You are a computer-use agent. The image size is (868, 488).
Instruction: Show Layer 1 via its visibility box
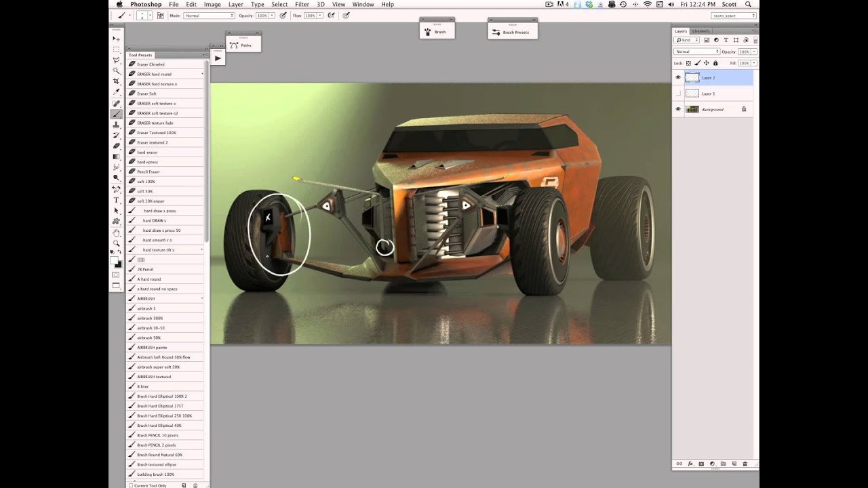(x=678, y=94)
